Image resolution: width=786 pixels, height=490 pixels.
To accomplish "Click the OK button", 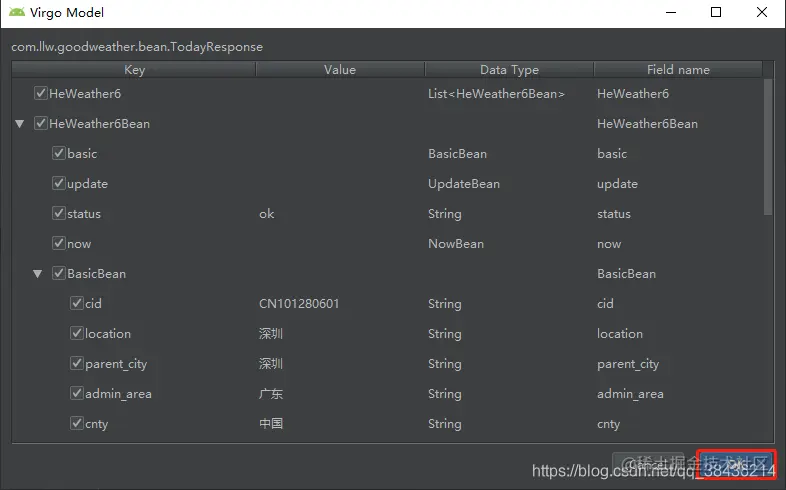I will point(737,464).
